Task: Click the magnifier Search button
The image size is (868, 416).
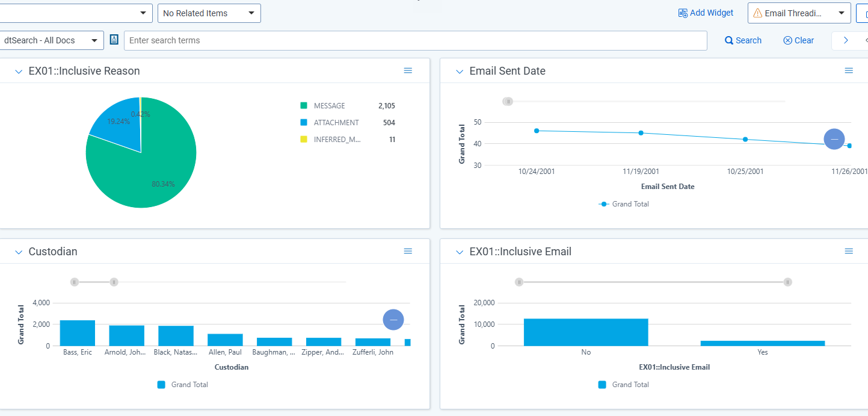Action: point(743,40)
